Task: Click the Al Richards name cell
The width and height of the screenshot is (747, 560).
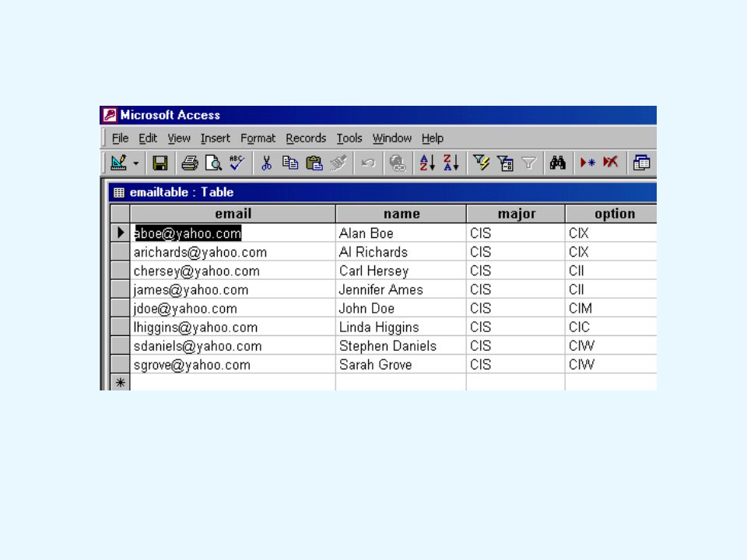Action: 402,251
